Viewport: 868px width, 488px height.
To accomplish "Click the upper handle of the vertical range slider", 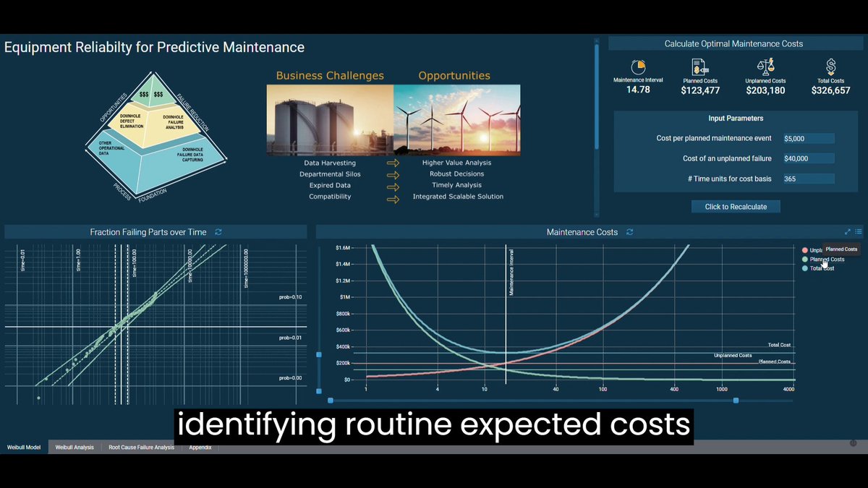I will tap(319, 354).
